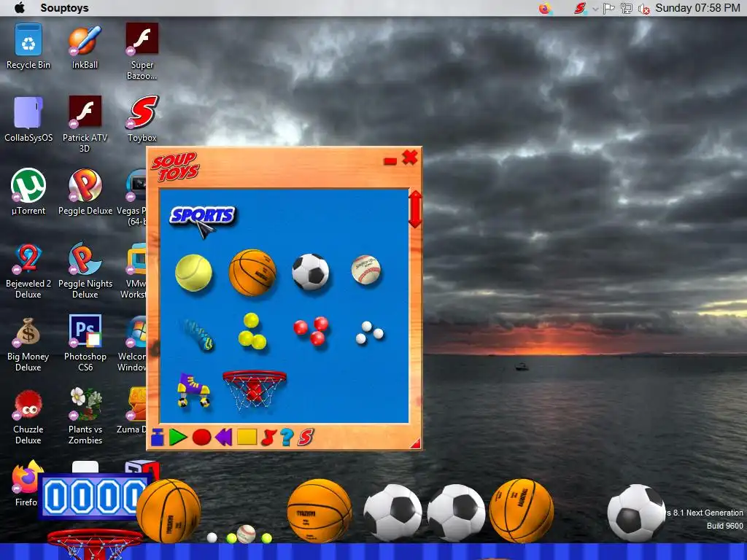Open the Toybox desktop shortcut

click(x=142, y=119)
